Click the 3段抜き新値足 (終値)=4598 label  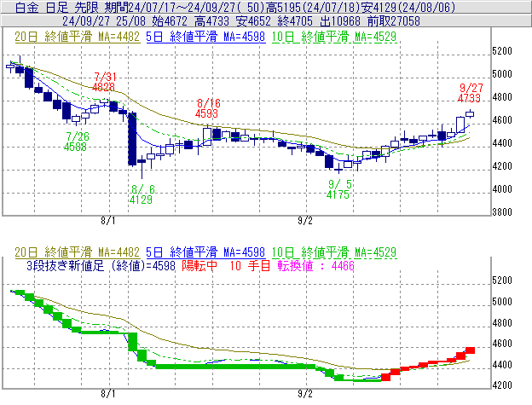click(101, 265)
